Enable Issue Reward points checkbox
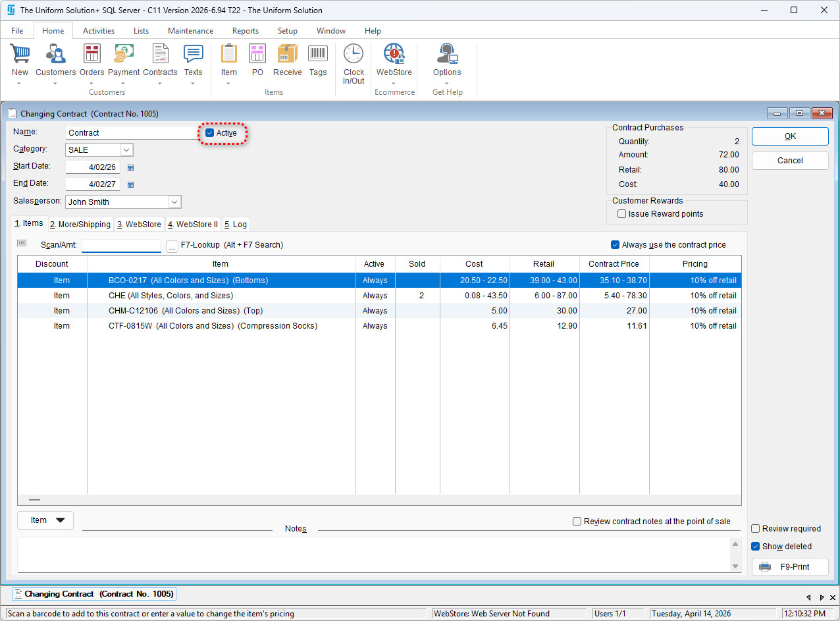The image size is (840, 621). coord(621,214)
